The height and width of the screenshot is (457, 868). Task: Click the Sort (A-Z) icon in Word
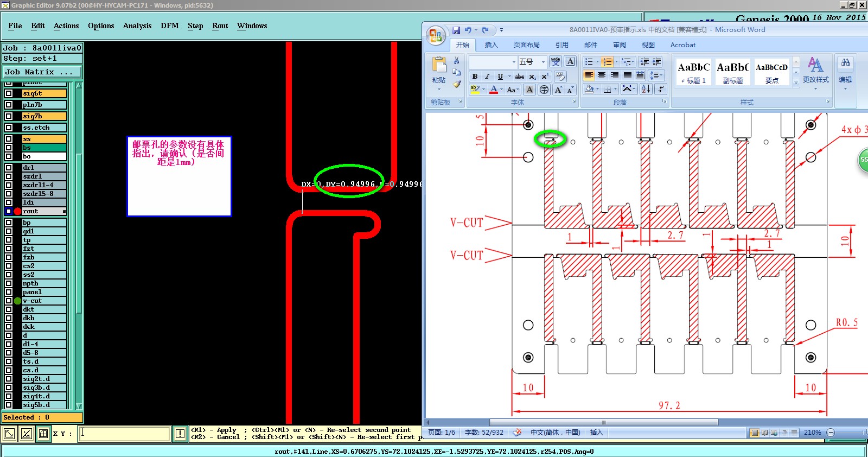coord(646,89)
